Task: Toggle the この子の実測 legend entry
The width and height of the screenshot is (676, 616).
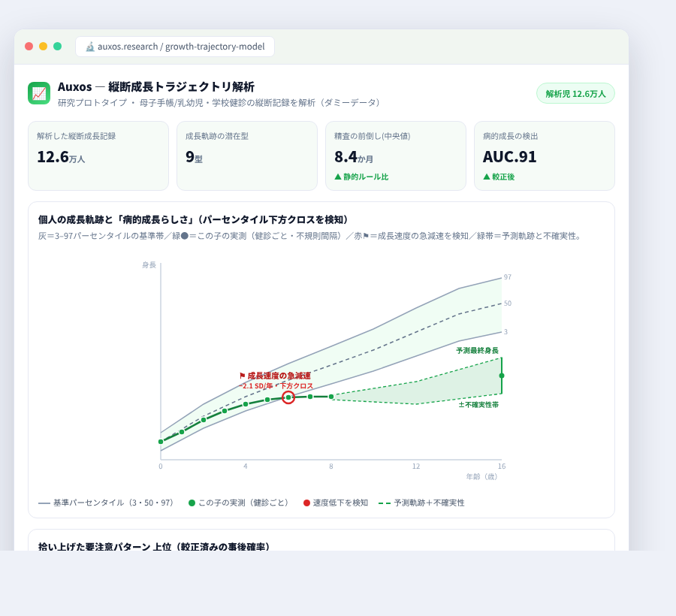Action: [x=238, y=503]
